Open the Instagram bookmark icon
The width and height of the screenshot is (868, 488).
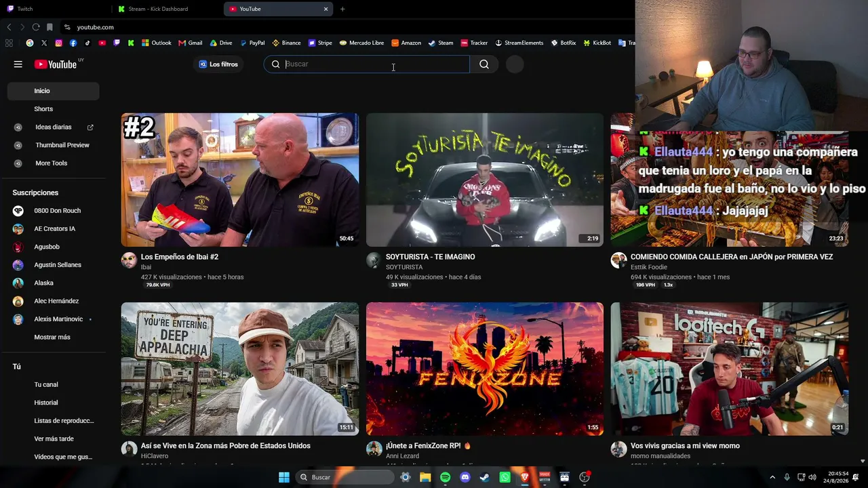pos(59,43)
